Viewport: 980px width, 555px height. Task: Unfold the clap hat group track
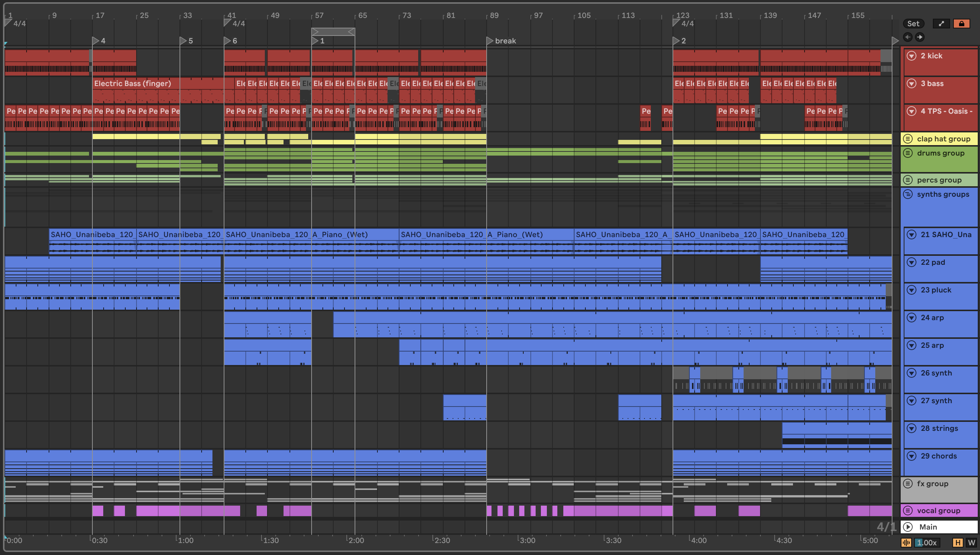pyautogui.click(x=908, y=139)
